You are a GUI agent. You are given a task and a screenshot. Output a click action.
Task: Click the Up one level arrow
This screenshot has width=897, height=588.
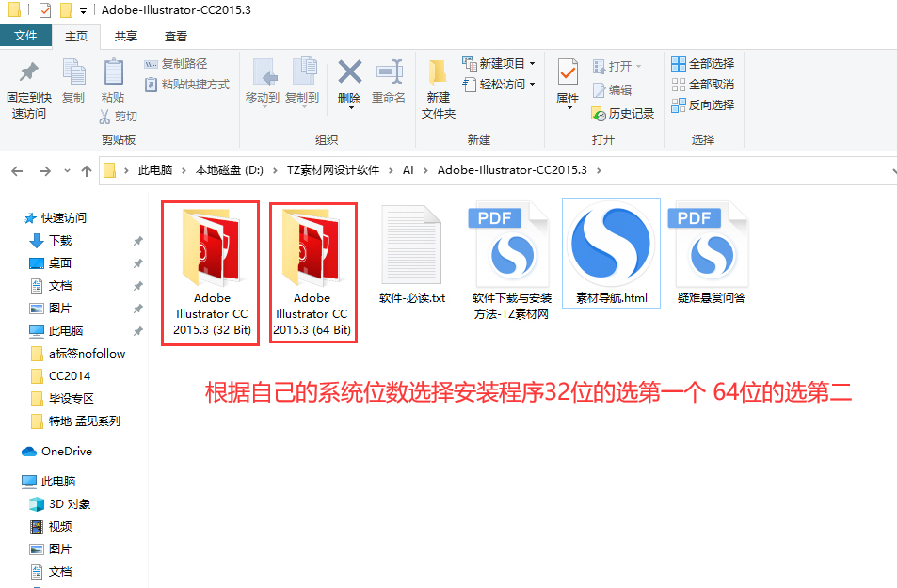coord(87,170)
